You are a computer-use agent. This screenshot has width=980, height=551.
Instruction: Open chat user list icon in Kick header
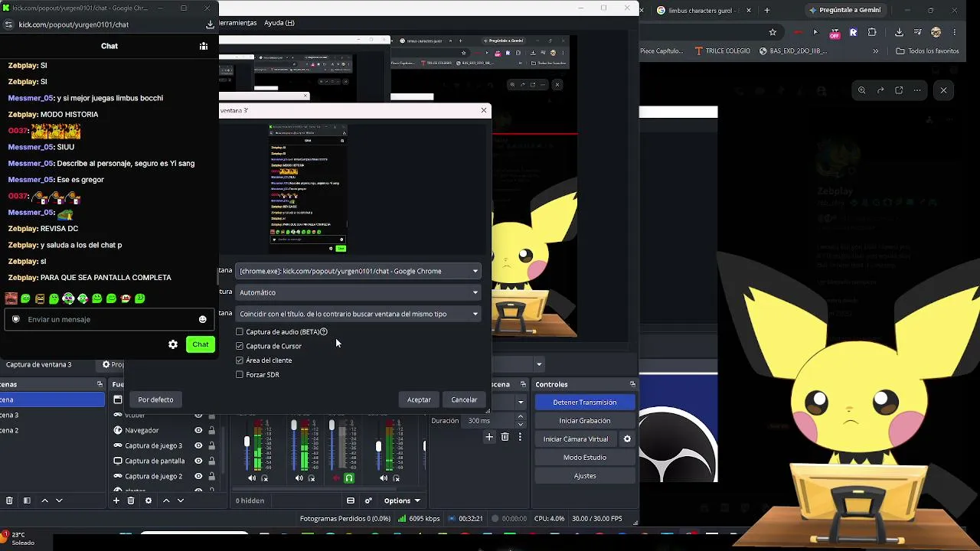tap(204, 46)
